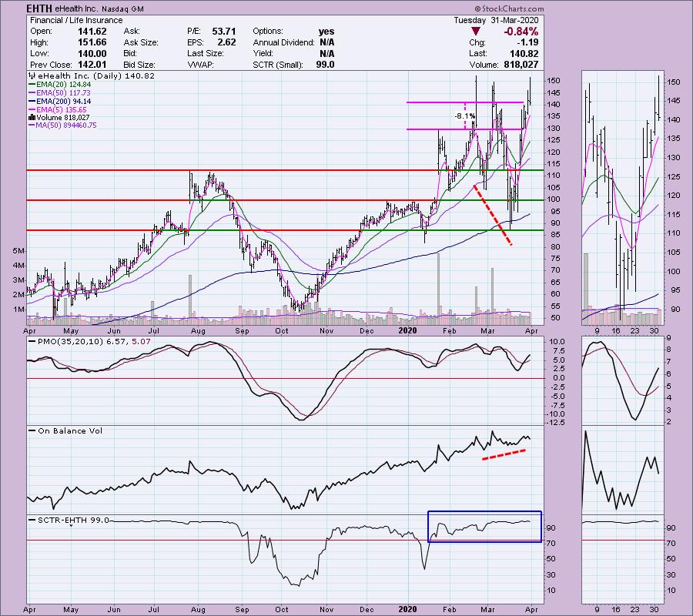Click the High value 151.66
693x616 pixels.
92,42
